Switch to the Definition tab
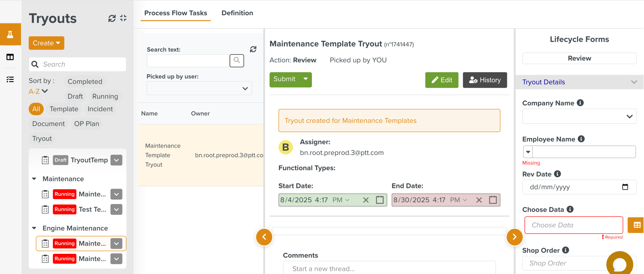This screenshot has width=644, height=274. pos(237,13)
